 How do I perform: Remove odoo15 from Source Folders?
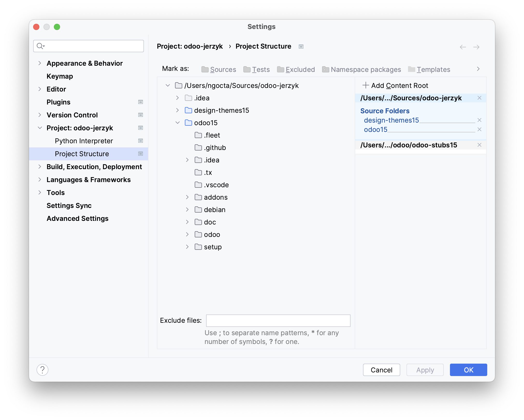(480, 130)
